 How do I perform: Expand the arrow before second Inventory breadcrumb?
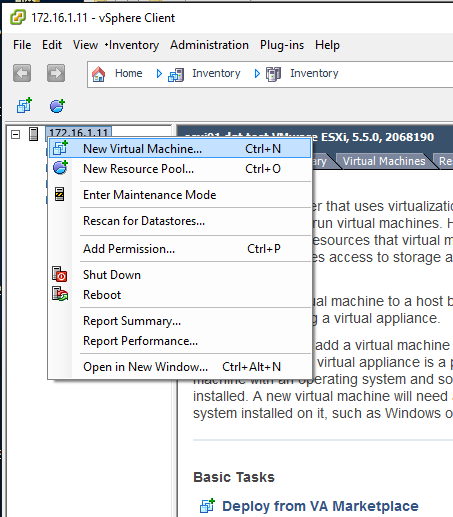[257, 73]
